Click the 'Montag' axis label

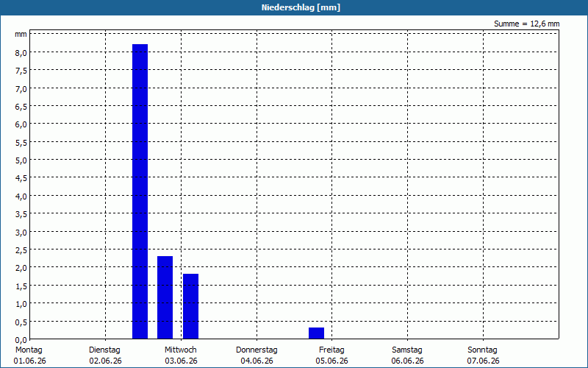[x=29, y=350]
